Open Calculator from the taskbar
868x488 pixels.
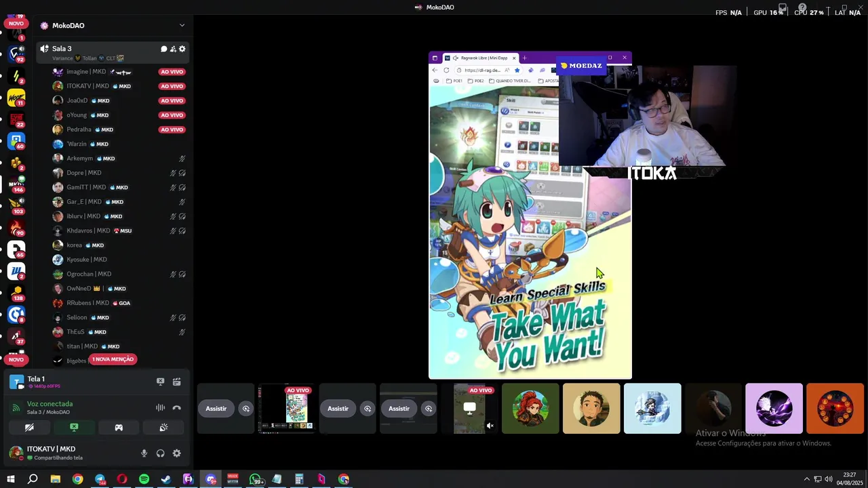click(299, 479)
